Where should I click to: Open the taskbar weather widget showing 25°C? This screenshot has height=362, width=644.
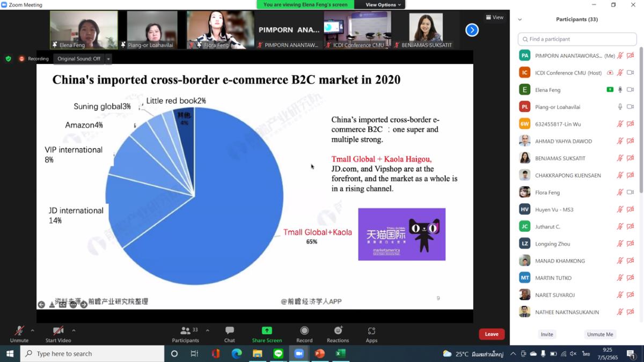(x=473, y=353)
